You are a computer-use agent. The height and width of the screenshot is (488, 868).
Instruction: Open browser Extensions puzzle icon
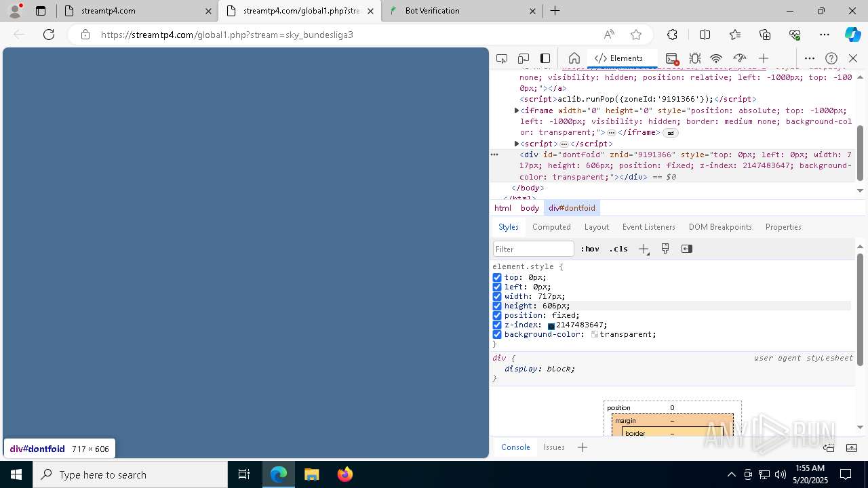tap(672, 35)
